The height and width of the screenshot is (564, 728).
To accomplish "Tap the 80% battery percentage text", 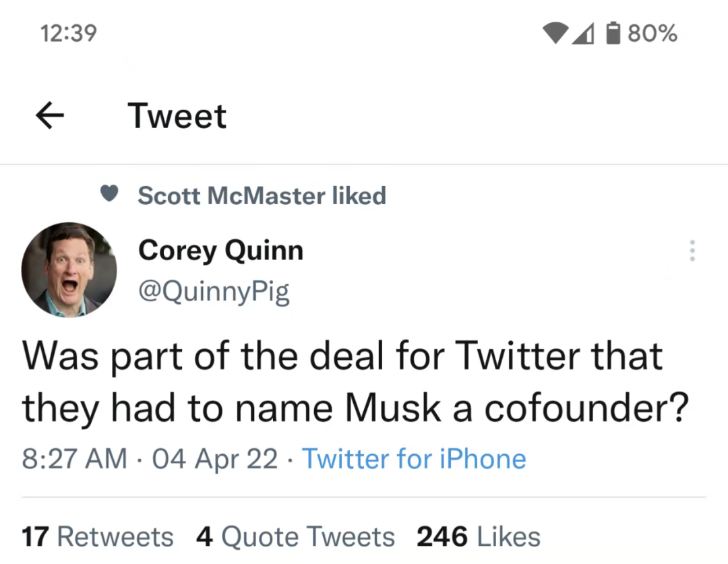I will (653, 33).
